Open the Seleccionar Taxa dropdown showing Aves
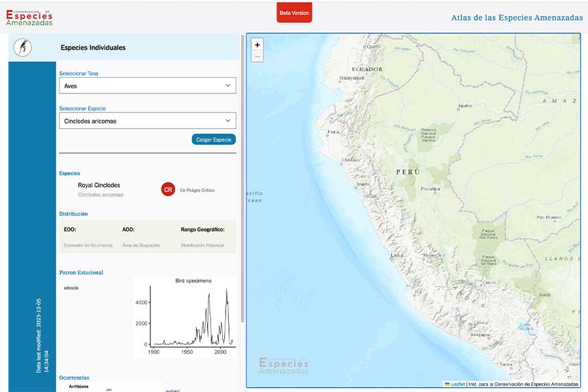Viewport: 588px width, 392px height. click(x=148, y=86)
